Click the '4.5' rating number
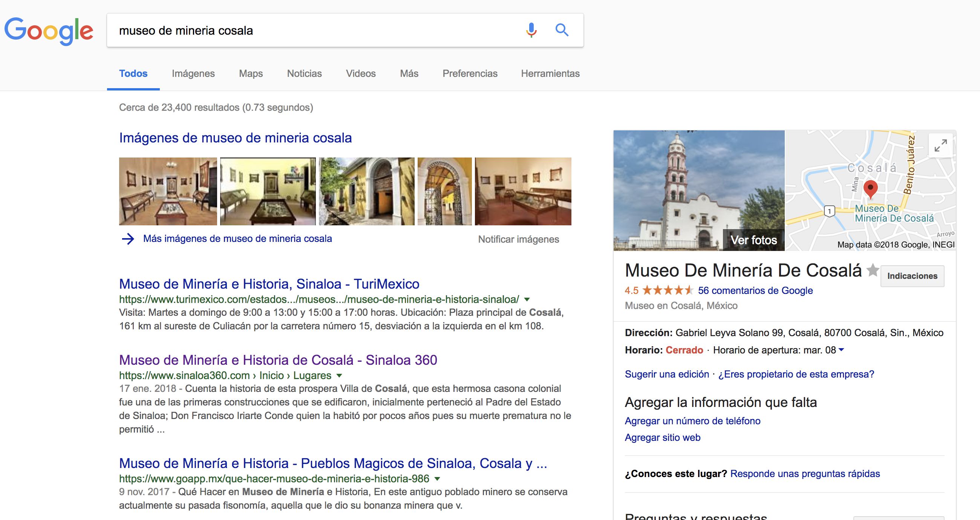Viewport: 980px width, 520px height. [x=631, y=291]
